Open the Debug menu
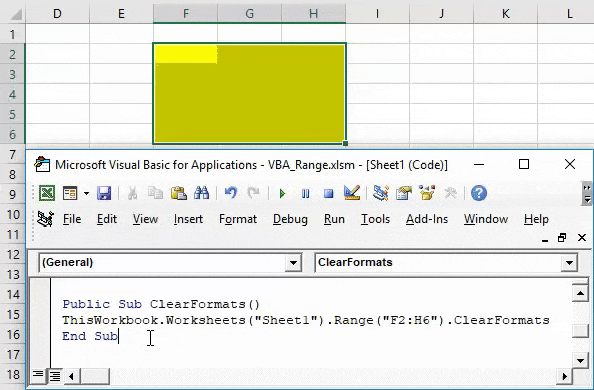The width and height of the screenshot is (594, 390). [x=290, y=219]
